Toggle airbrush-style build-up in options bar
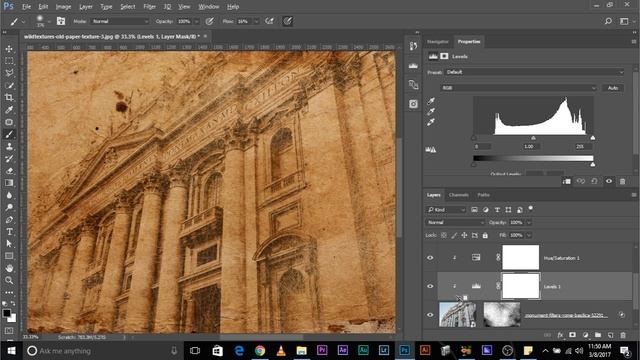 269,21
